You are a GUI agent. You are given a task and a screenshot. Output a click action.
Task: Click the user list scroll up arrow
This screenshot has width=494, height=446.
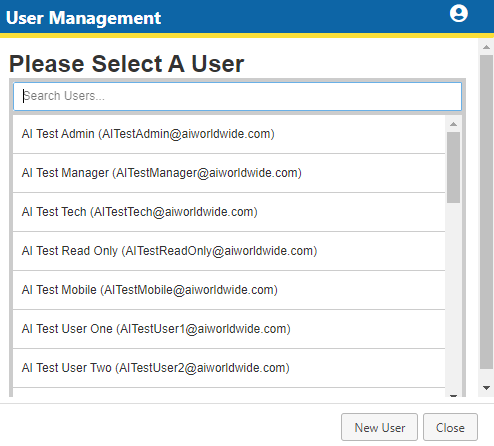click(x=453, y=124)
